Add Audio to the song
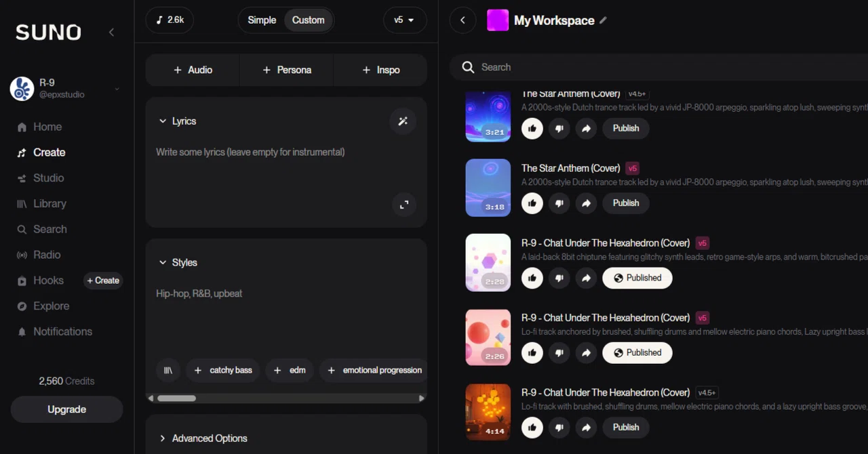The image size is (868, 454). point(193,70)
